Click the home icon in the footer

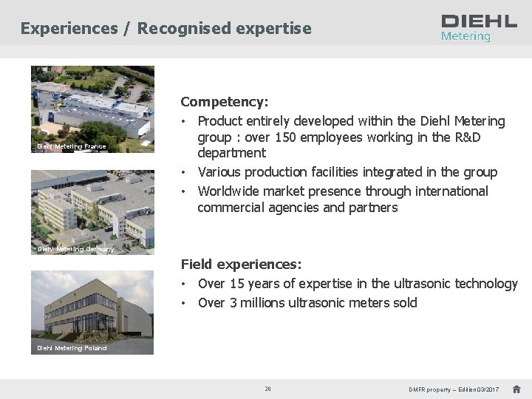tap(516, 389)
